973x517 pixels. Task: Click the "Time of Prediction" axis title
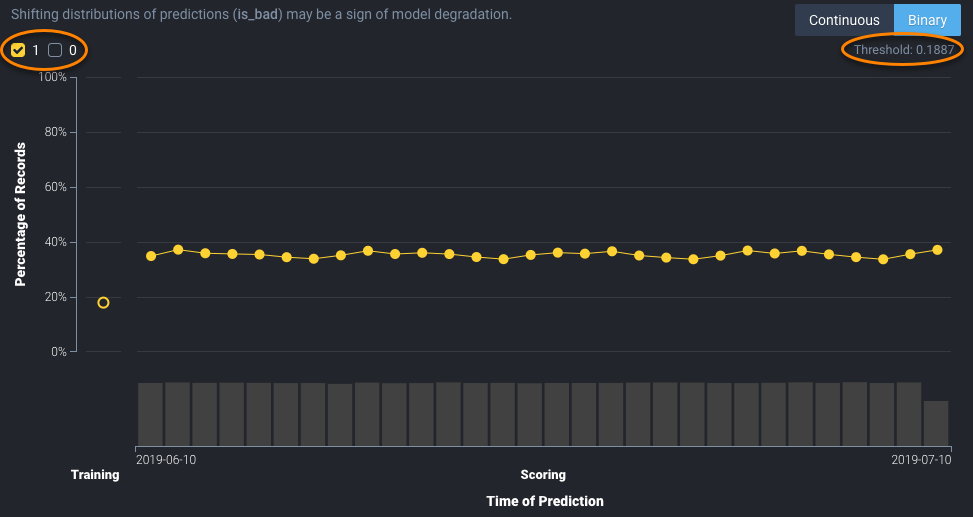click(545, 500)
